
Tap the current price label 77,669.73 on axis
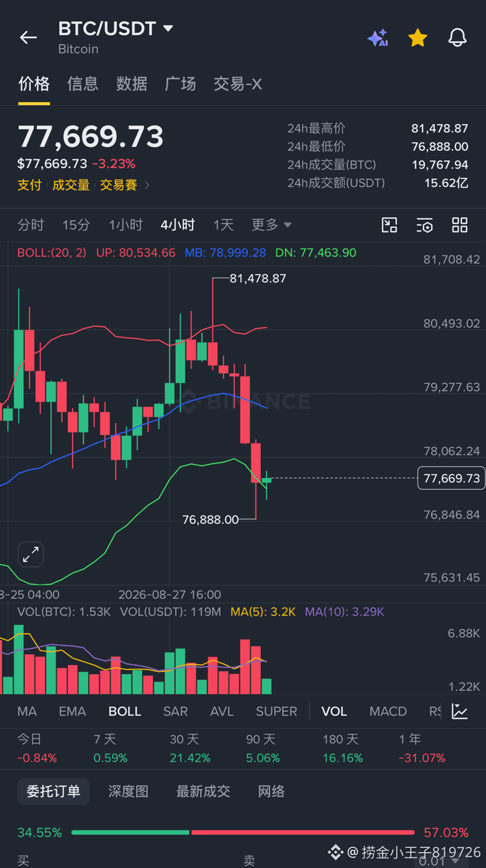click(x=451, y=479)
